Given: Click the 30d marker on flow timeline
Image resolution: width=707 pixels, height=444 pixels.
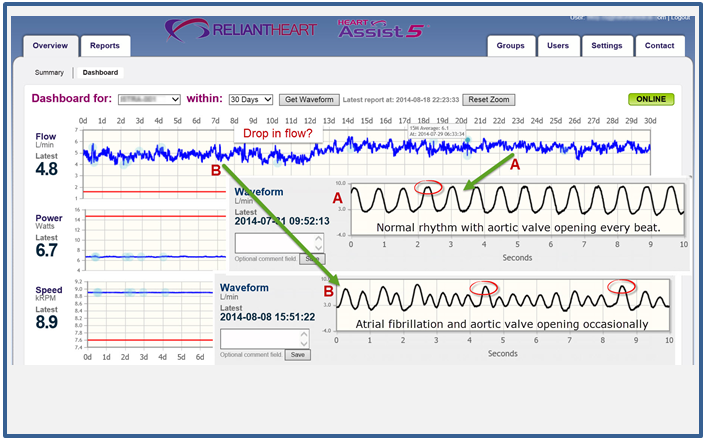Looking at the screenshot, I should [x=650, y=121].
